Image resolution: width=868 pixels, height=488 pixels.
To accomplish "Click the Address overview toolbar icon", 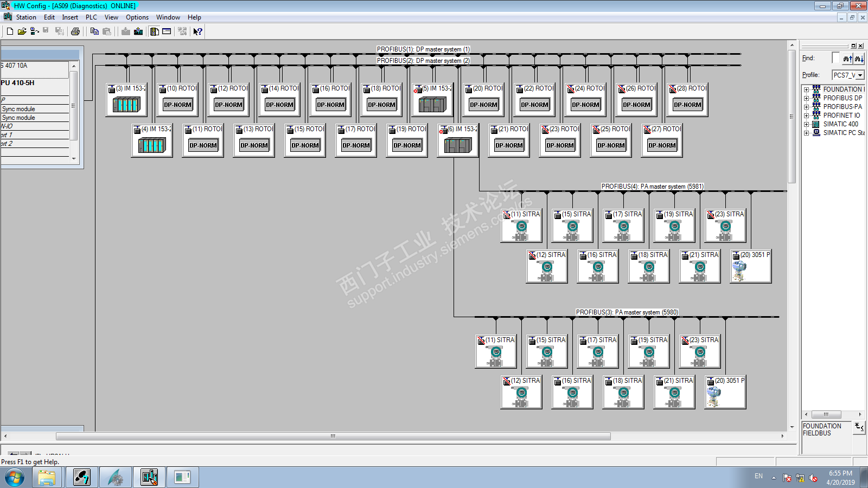I will tap(167, 31).
